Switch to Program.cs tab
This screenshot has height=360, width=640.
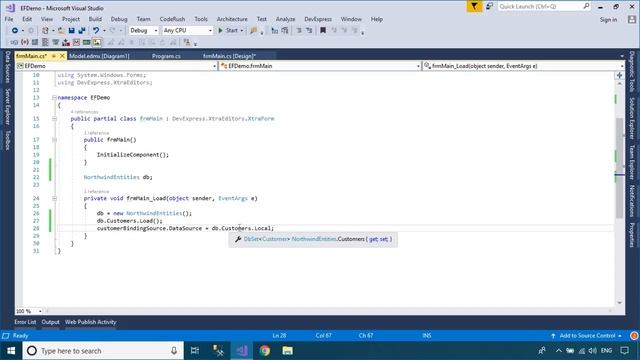point(166,56)
